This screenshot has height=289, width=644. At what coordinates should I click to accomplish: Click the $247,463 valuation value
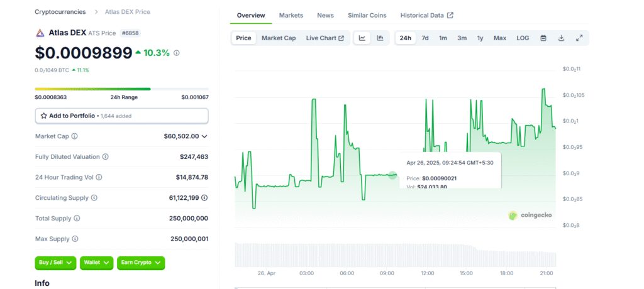[x=194, y=157]
